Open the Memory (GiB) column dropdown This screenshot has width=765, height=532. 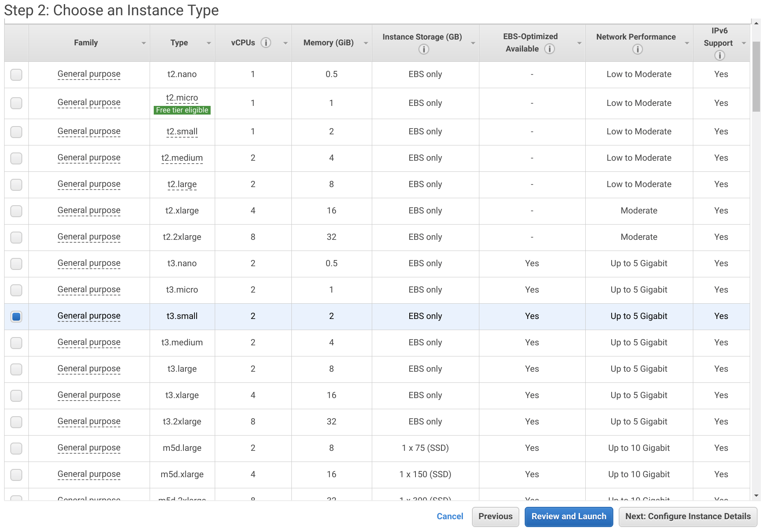(x=366, y=43)
